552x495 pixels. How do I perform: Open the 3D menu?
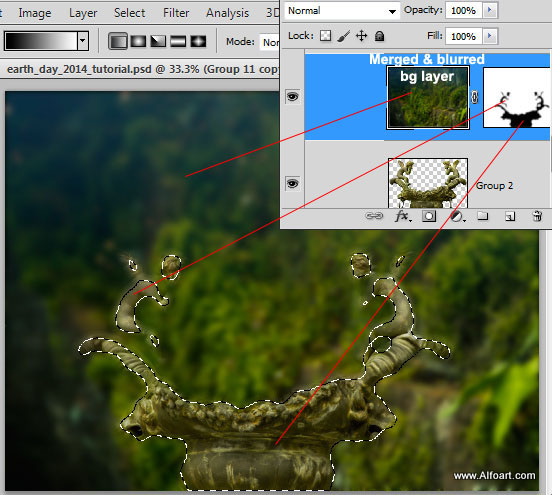tap(272, 13)
